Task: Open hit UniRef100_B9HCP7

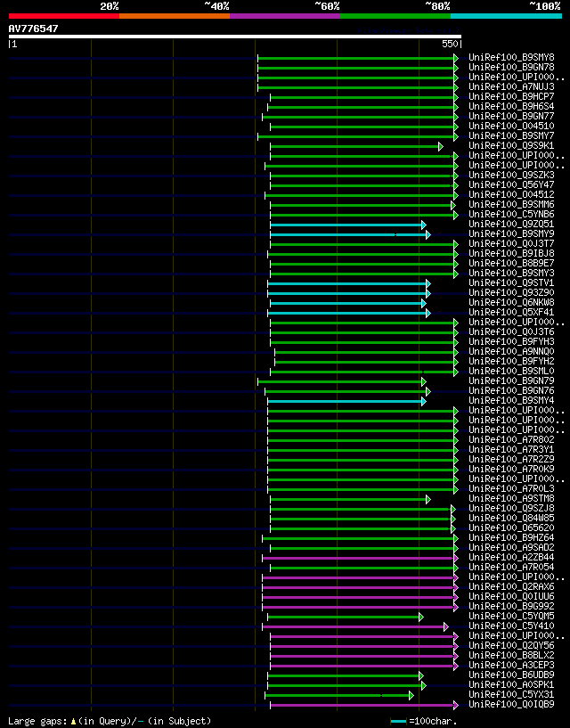Action: tap(511, 96)
